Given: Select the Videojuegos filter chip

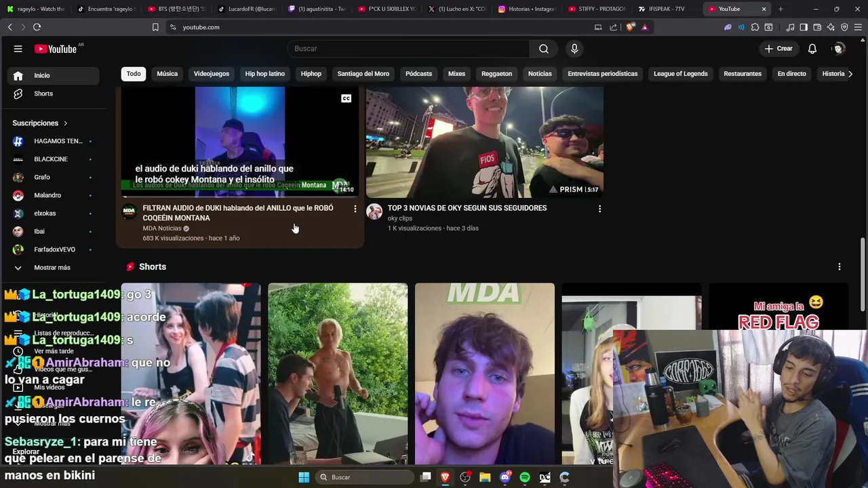Looking at the screenshot, I should tap(212, 74).
